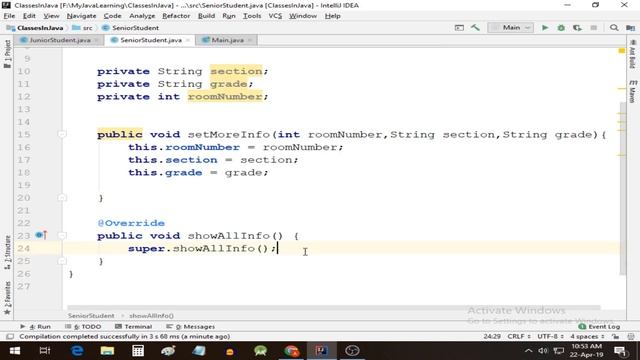Open the TODO tool window
Image resolution: width=640 pixels, height=360 pixels.
click(x=83, y=327)
